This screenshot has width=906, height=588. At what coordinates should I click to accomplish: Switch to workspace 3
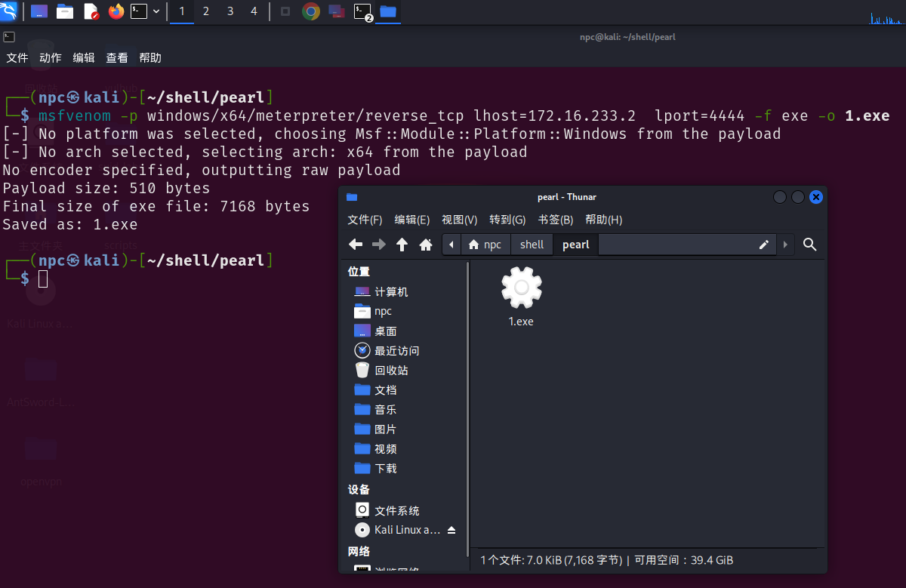tap(230, 11)
